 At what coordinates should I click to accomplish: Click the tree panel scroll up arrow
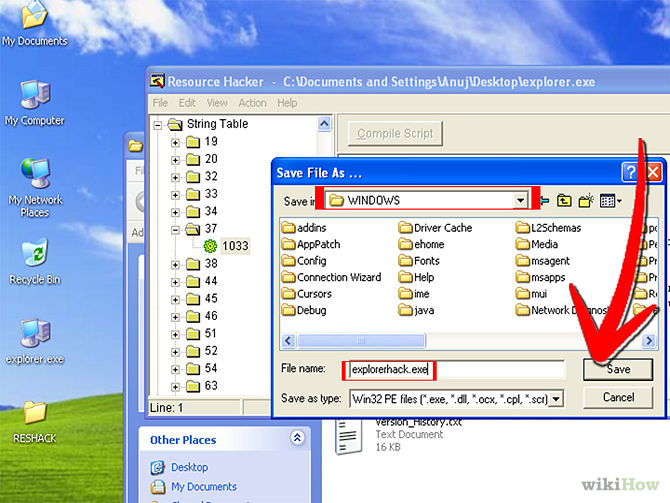point(324,124)
